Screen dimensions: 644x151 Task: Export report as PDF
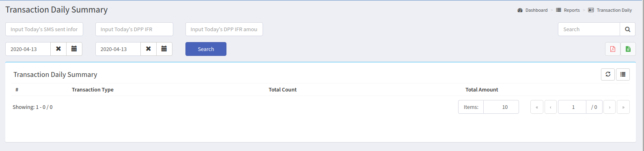pos(613,49)
